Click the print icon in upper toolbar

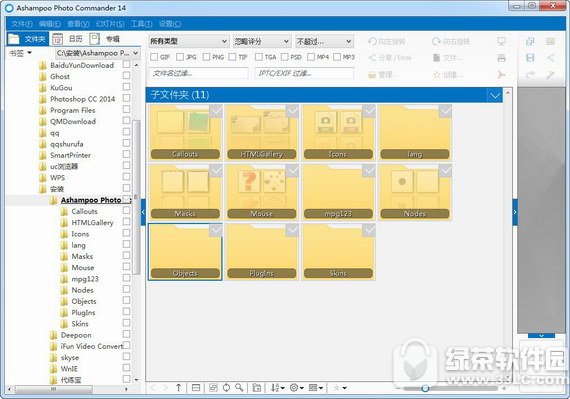click(501, 58)
